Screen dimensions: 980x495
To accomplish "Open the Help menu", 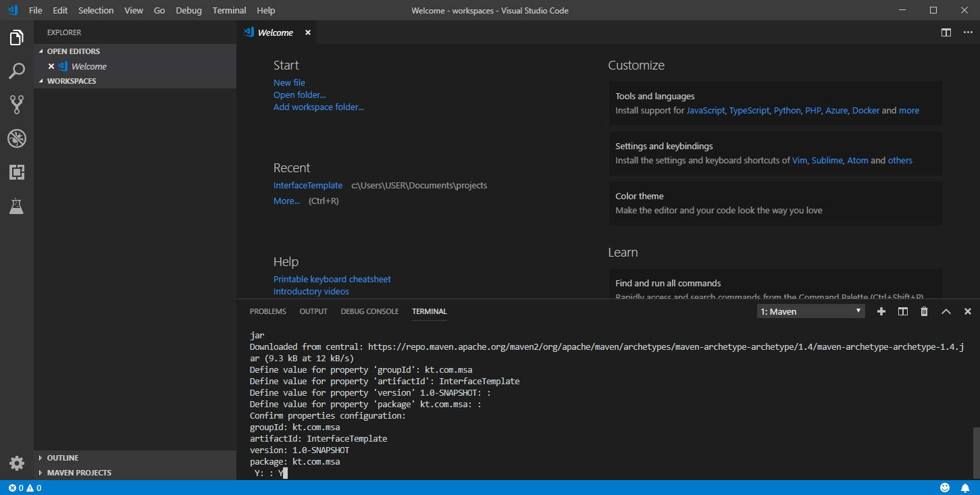I will 266,11.
